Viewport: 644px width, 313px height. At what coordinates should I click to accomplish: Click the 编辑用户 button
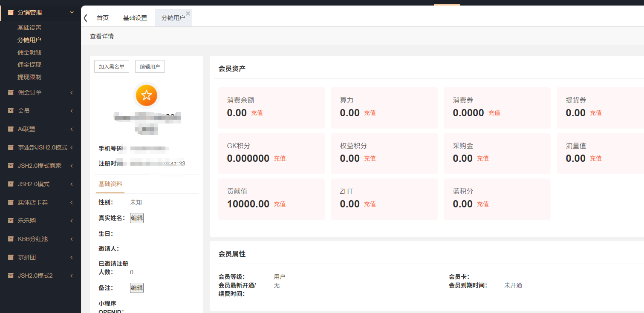pos(150,66)
